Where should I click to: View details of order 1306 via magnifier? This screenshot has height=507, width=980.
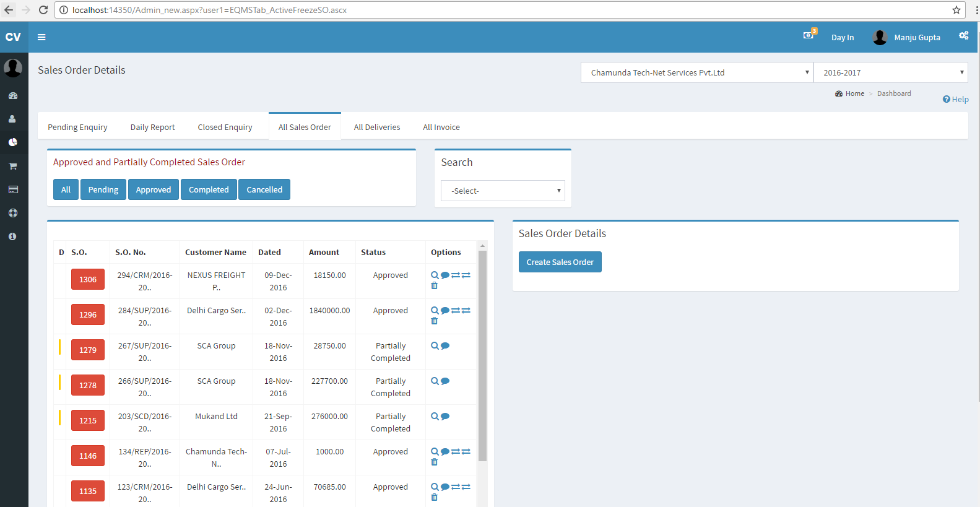coord(435,275)
